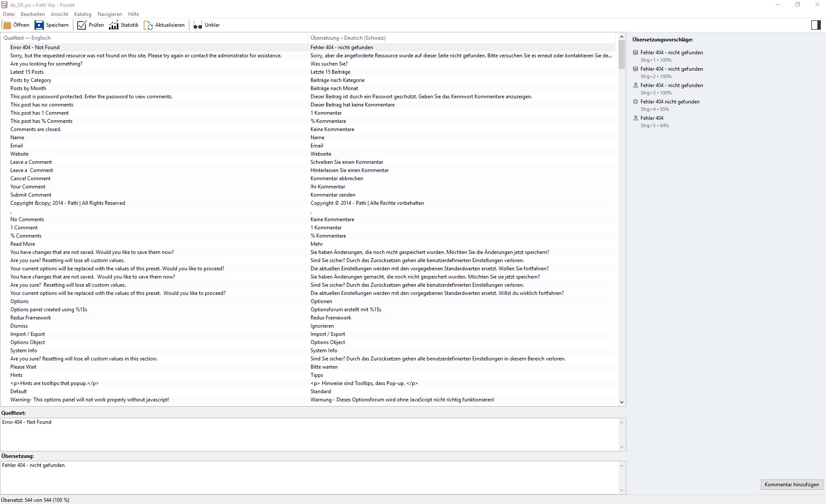Open the Katalog menu
This screenshot has height=504, width=826.
point(82,14)
